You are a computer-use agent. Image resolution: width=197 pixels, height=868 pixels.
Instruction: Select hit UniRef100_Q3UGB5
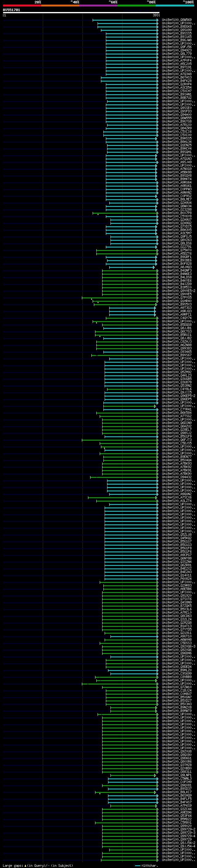pos(177,379)
